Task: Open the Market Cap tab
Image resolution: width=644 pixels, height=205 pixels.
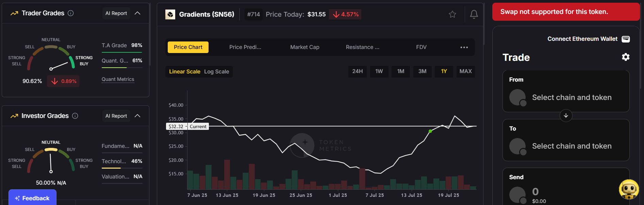Action: pyautogui.click(x=305, y=47)
